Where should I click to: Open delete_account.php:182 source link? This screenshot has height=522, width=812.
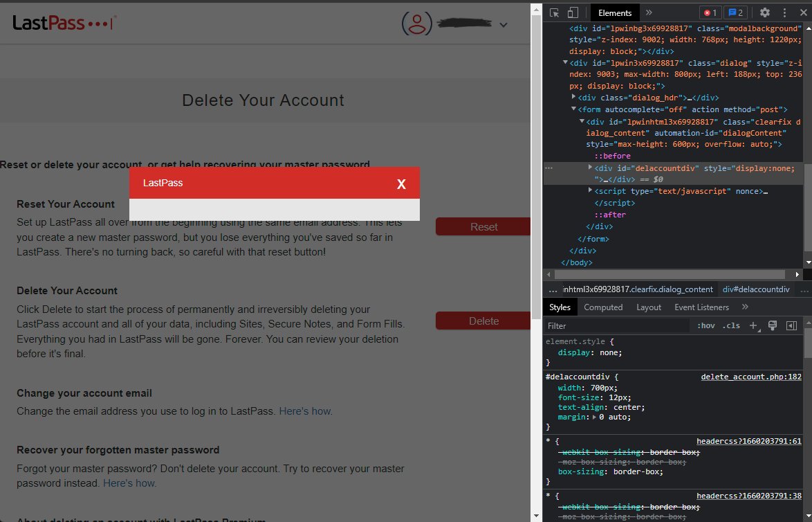click(x=751, y=377)
